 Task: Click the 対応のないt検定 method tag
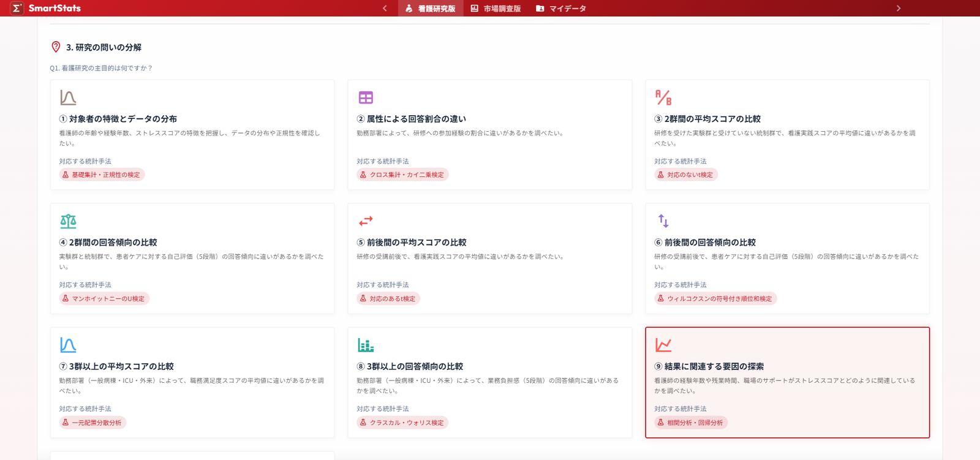686,175
